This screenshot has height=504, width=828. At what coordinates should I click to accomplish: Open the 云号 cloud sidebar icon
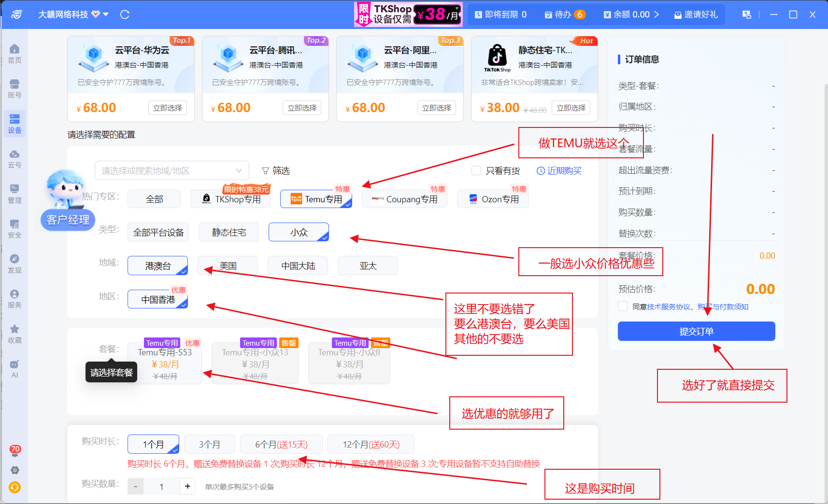pyautogui.click(x=14, y=159)
